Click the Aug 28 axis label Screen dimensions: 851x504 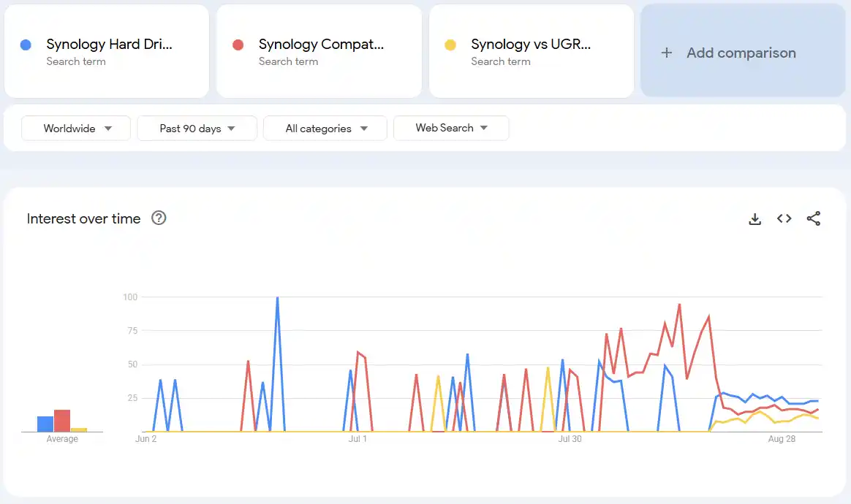pyautogui.click(x=782, y=439)
